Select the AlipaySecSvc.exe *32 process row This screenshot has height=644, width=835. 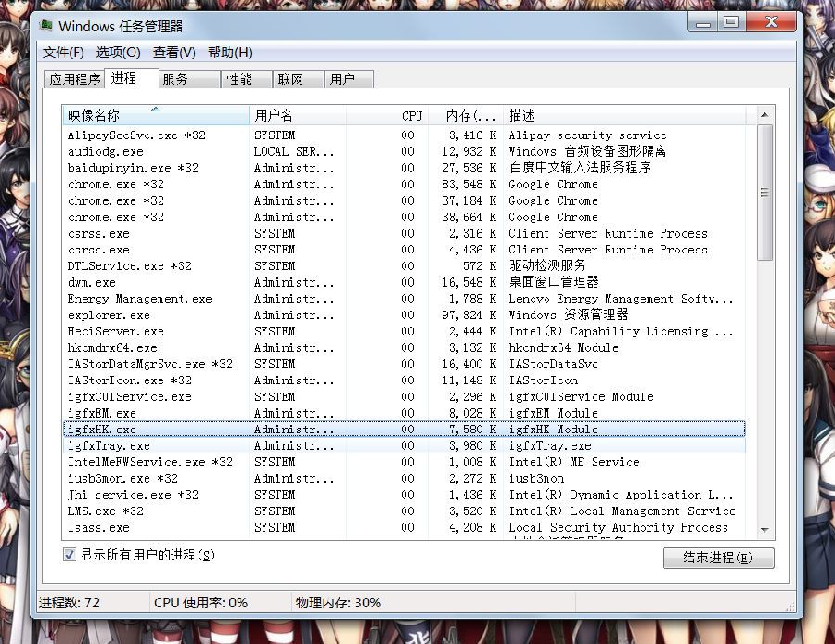(x=405, y=135)
